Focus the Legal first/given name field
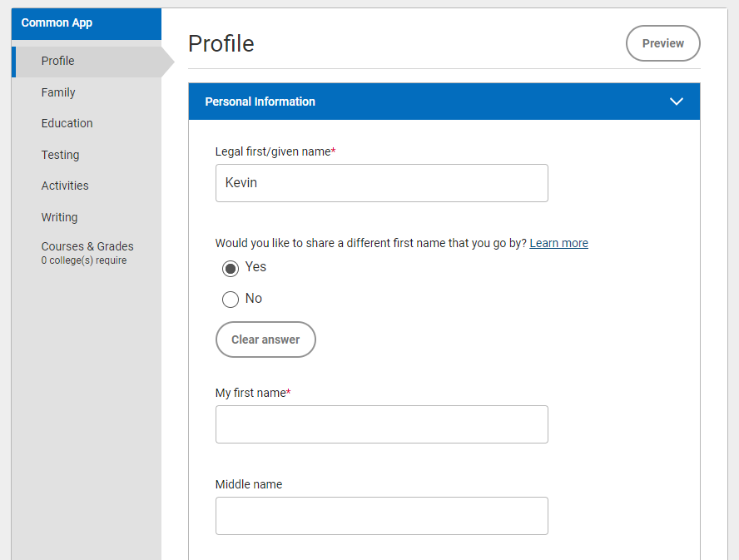 (381, 183)
